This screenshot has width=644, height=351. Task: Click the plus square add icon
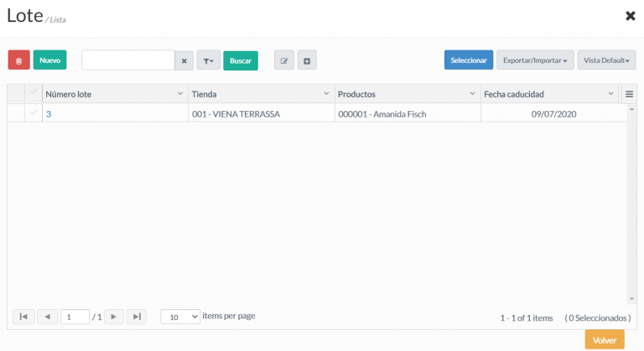click(x=307, y=60)
